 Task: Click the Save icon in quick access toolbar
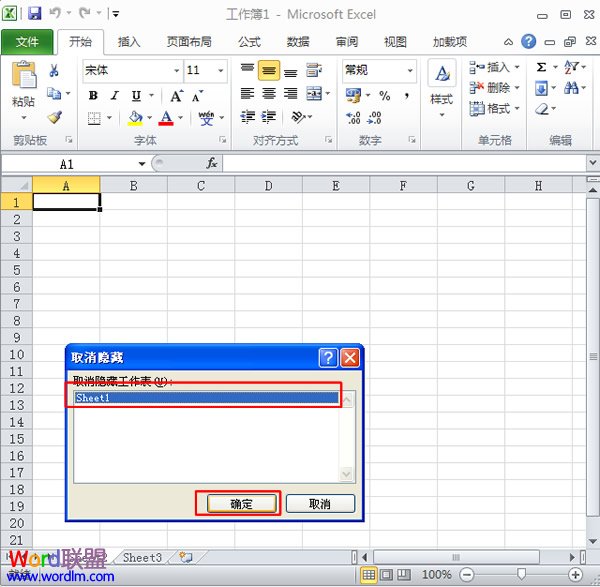click(34, 14)
